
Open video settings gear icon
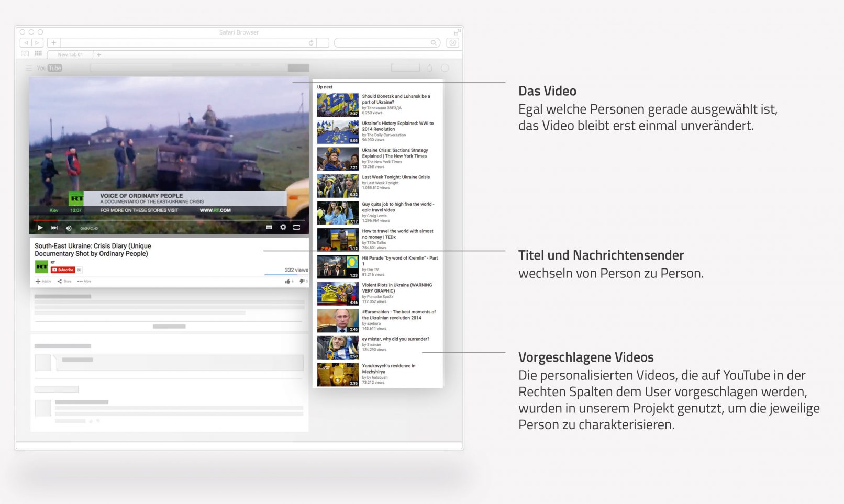coord(283,227)
